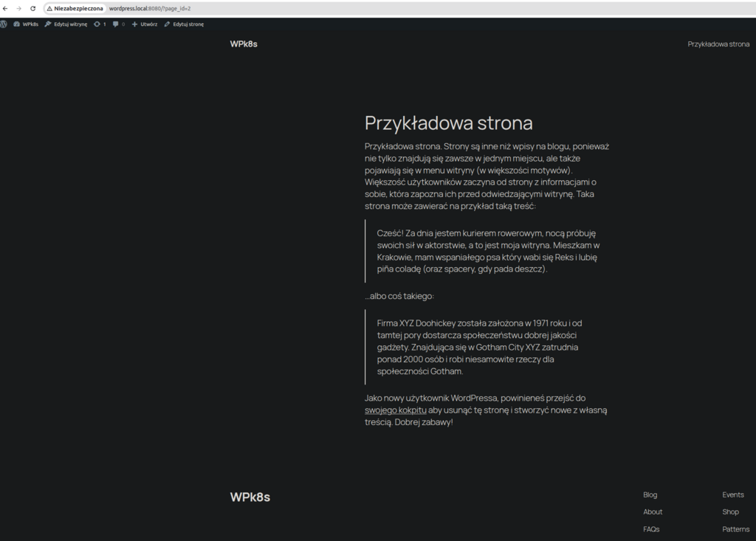Click the WPk8s footer site title
756x541 pixels.
250,497
